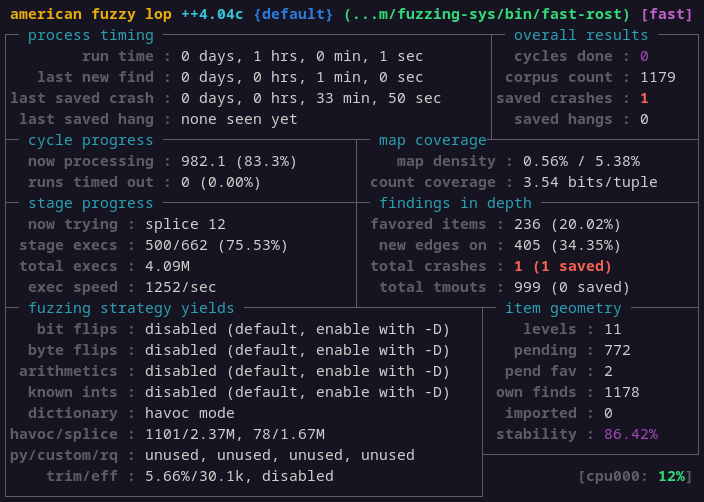Click the total crashes value '1 (1 saved)'
Screen dimensions: 704x502
[x=563, y=266]
